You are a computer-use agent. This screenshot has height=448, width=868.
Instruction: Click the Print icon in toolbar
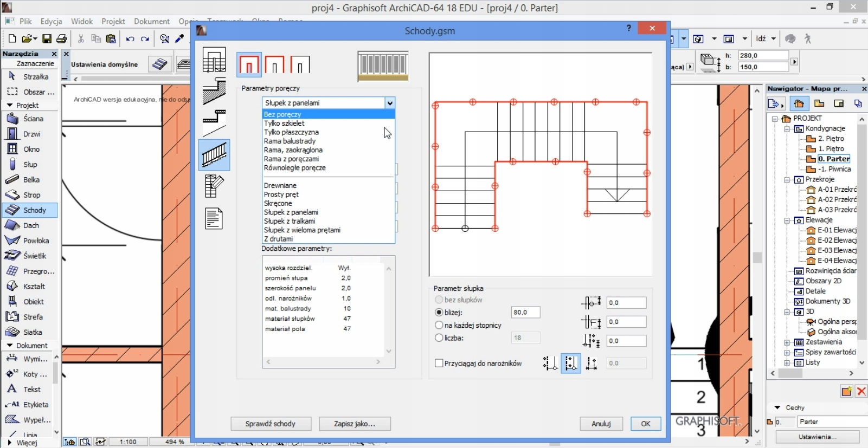(61, 38)
